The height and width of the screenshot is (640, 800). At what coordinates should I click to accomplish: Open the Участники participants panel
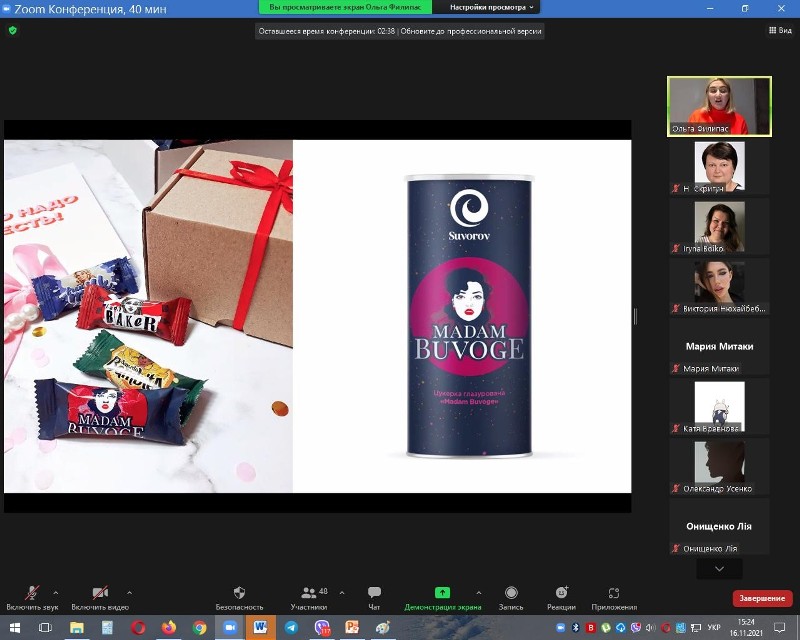coord(309,598)
